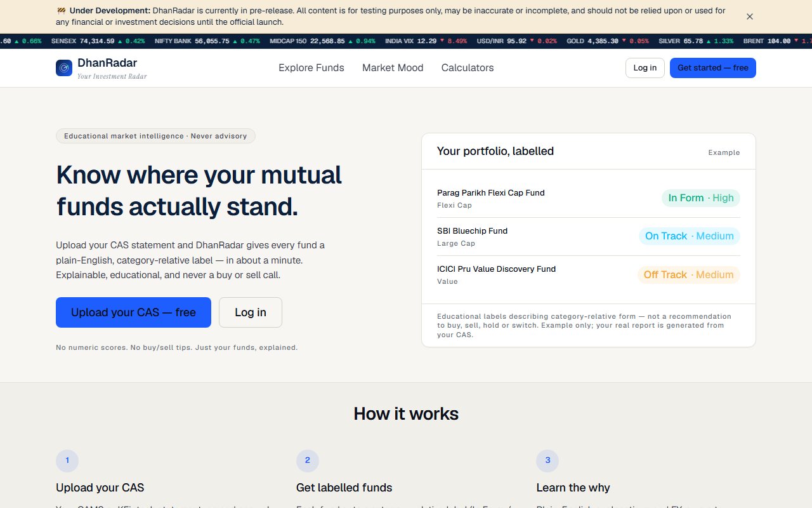Open Explore Funds in the navigation
This screenshot has height=508, width=812.
[311, 68]
